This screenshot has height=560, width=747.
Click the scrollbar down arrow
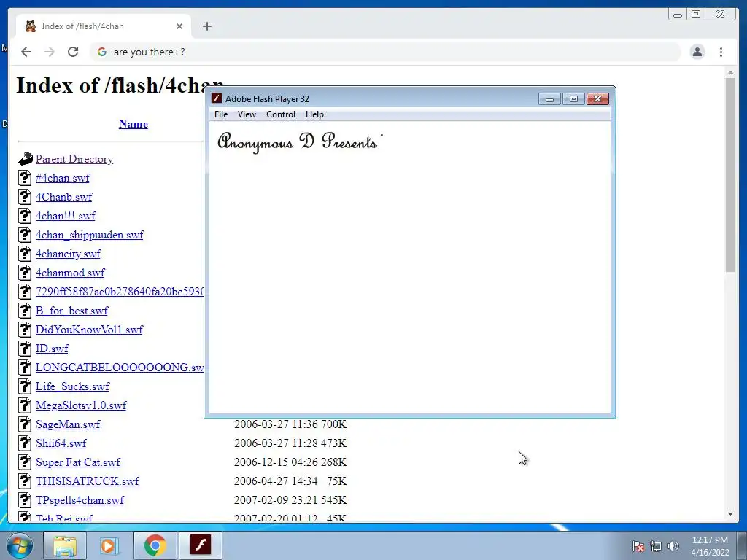pos(730,514)
